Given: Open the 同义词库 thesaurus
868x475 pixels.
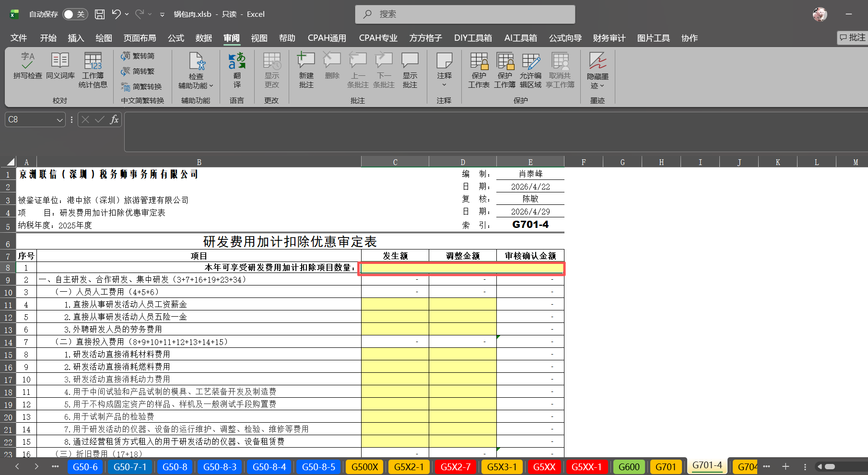Looking at the screenshot, I should (60, 66).
